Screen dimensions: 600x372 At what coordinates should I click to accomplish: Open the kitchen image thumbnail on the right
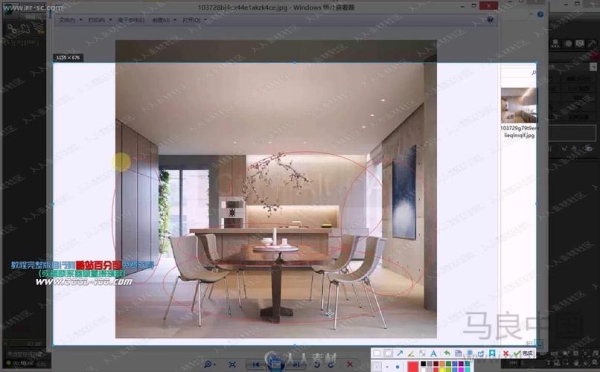click(x=519, y=105)
